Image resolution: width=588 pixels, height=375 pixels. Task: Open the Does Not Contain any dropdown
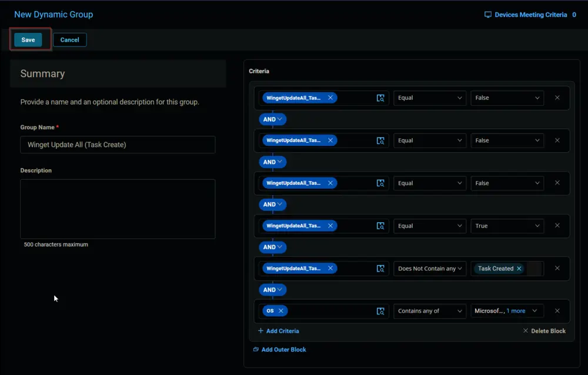[430, 269]
